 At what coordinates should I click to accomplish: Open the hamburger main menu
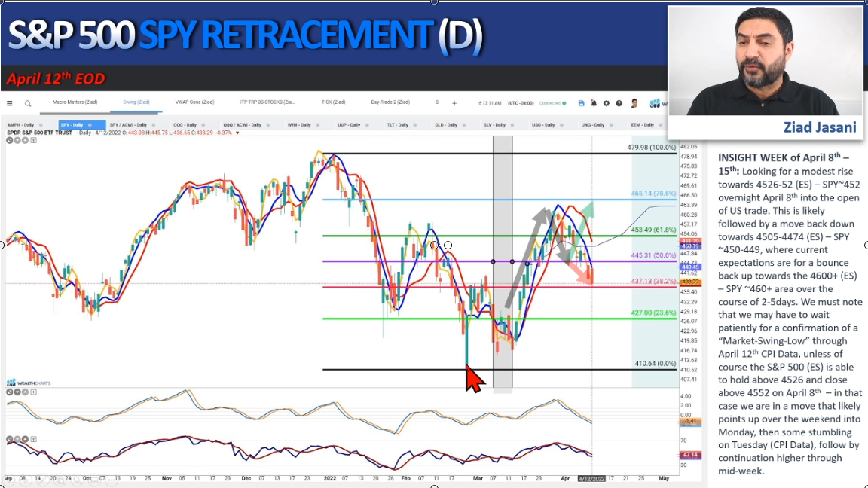[x=9, y=103]
